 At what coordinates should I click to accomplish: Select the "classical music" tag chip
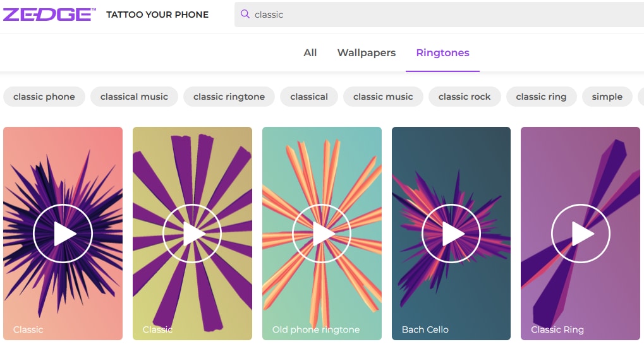click(134, 97)
